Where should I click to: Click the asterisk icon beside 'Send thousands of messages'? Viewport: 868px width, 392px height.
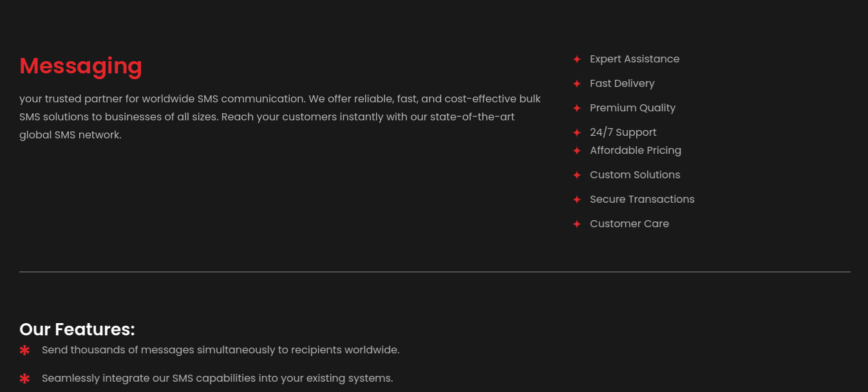(24, 350)
